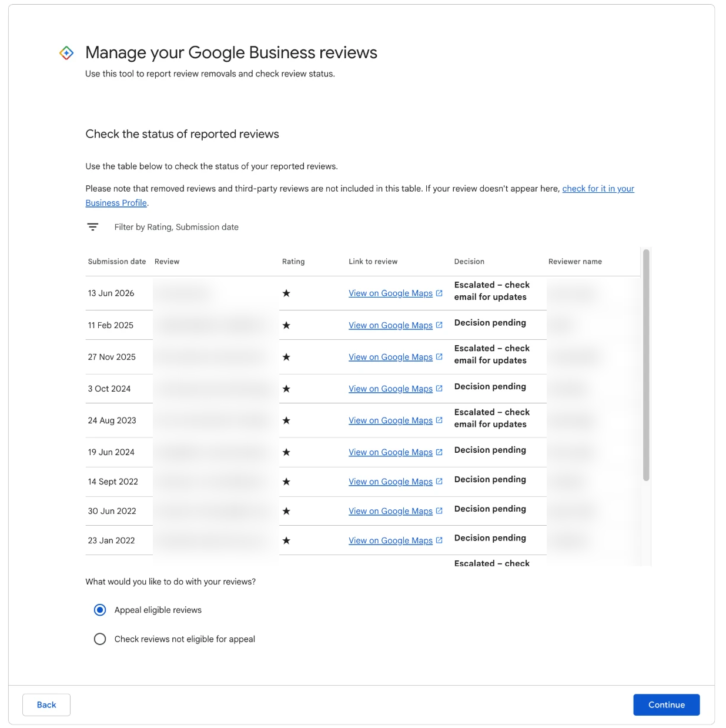Viewport: 726px width, 728px height.
Task: Go Back using the Back button
Action: coord(46,704)
